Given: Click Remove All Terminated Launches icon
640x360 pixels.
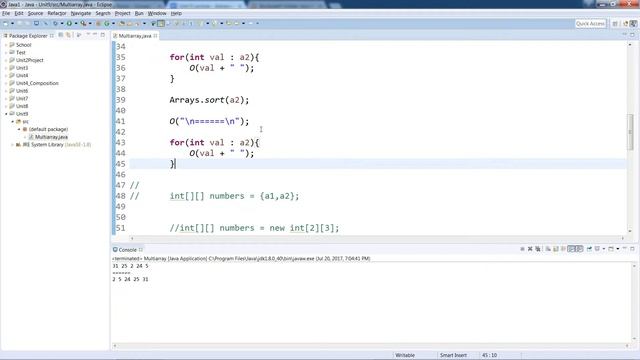Looking at the screenshot, I should click(538, 249).
